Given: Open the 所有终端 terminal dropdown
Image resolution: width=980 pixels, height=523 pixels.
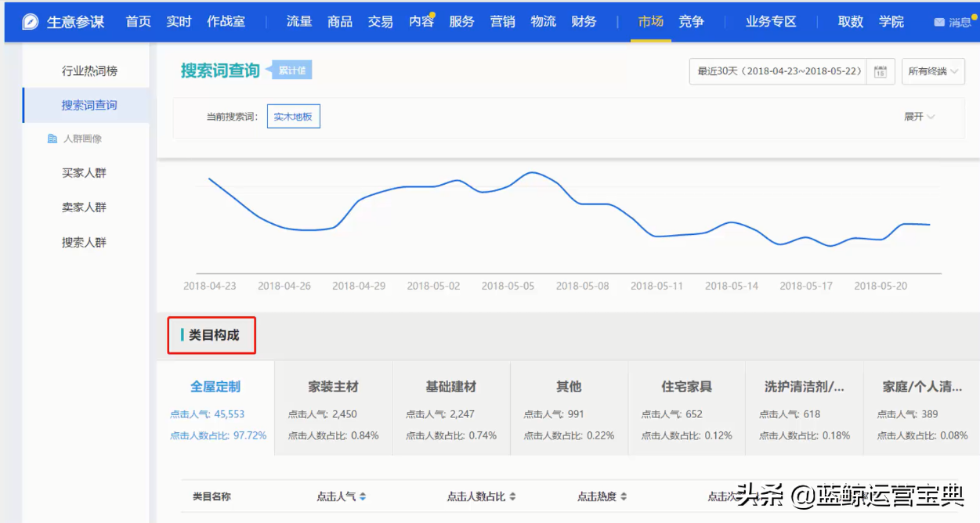Looking at the screenshot, I should coord(933,70).
